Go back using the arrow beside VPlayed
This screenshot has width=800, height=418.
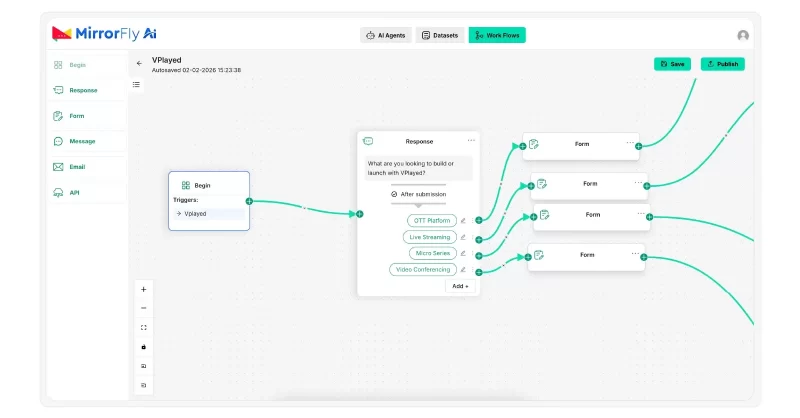pyautogui.click(x=139, y=63)
